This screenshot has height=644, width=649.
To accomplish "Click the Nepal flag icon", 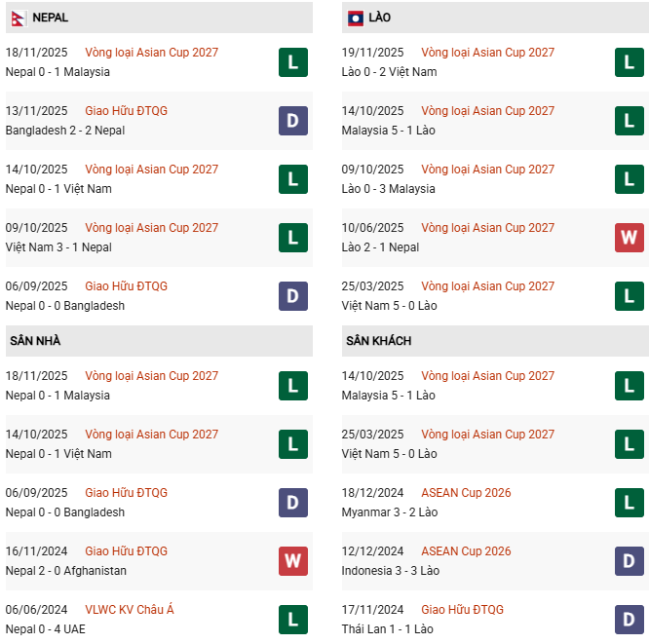I will [18, 18].
